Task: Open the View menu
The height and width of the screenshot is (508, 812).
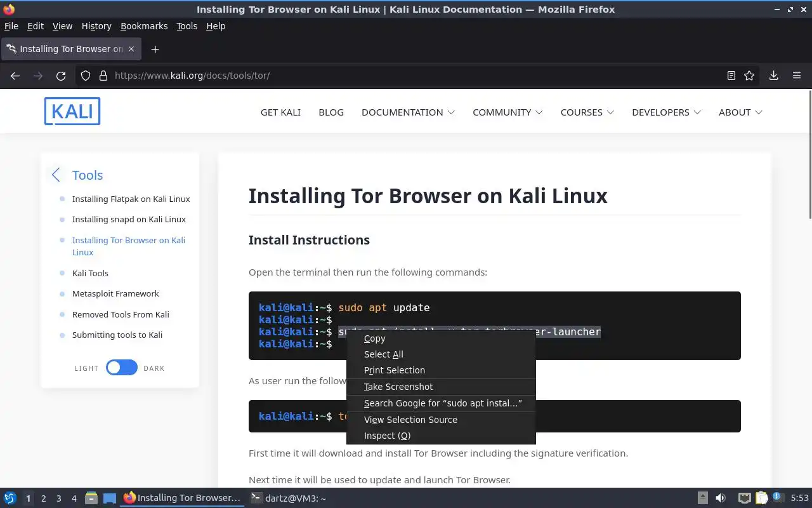Action: (62, 26)
